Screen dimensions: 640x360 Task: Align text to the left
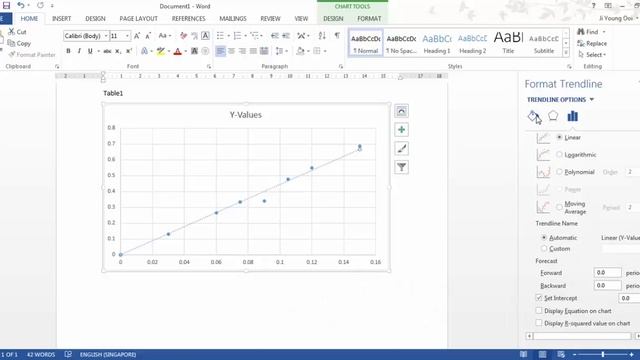(220, 51)
